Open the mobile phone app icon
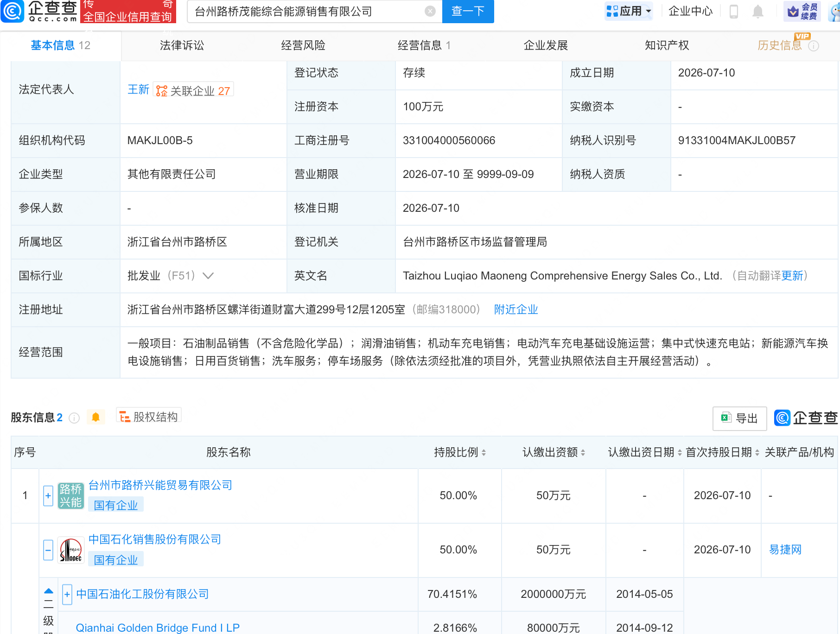Viewport: 840px width, 634px height. click(x=733, y=11)
